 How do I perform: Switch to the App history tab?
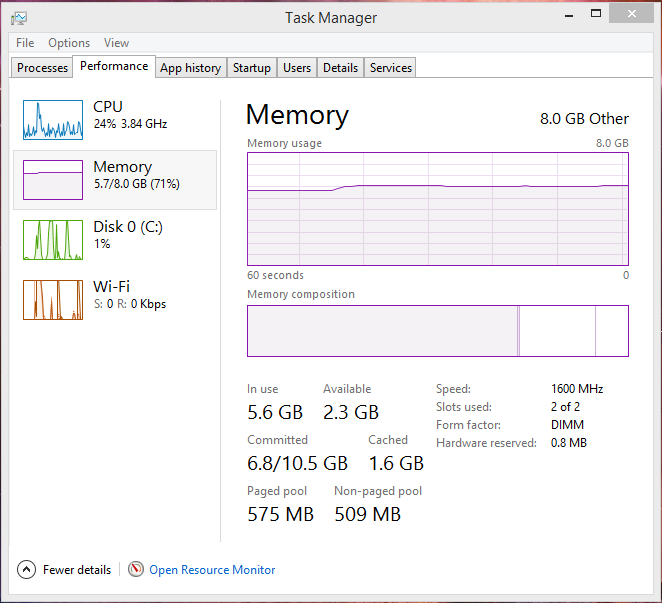pyautogui.click(x=190, y=68)
